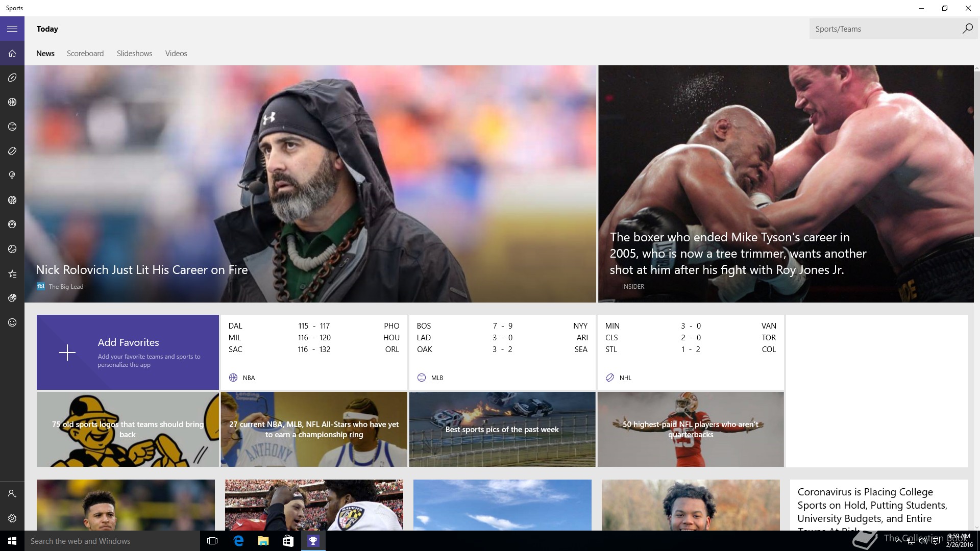Open the more sports icon in sidebar
The image size is (980, 551).
point(12,298)
